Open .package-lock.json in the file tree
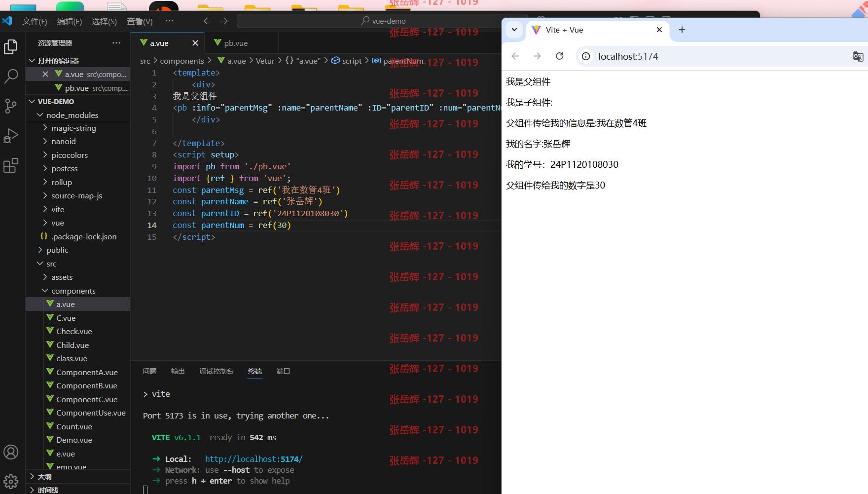 tap(84, 236)
